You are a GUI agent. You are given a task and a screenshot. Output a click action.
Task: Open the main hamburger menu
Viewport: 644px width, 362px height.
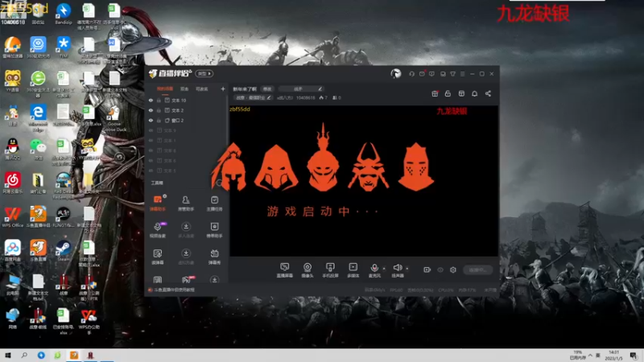click(x=462, y=74)
